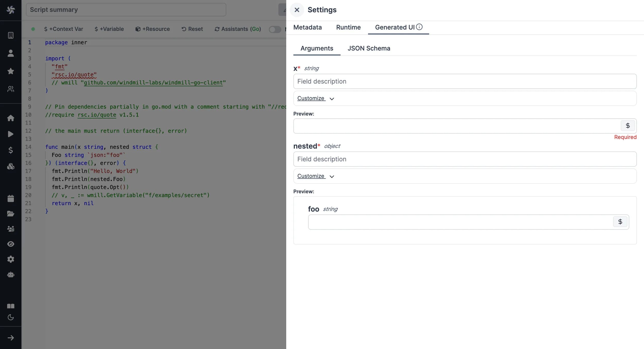Open Resources using the cube sidebar icon

pyautogui.click(x=11, y=166)
